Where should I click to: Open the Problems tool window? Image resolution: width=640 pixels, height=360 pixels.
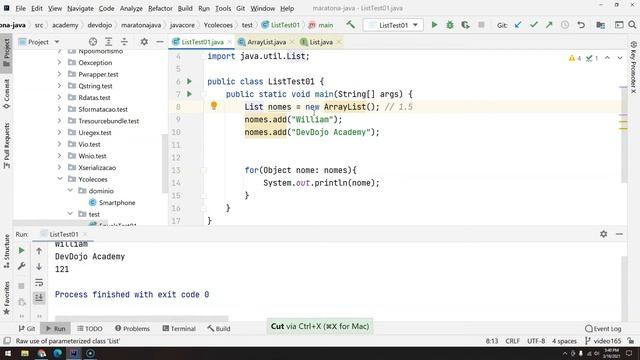click(132, 328)
